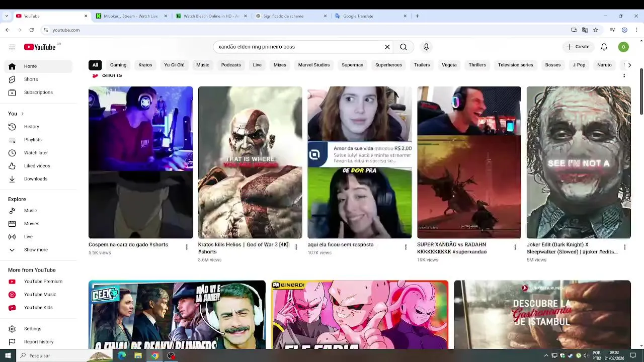The height and width of the screenshot is (362, 644).
Task: Select the Yu-Gi-Oh! filter chip
Action: coord(174,65)
